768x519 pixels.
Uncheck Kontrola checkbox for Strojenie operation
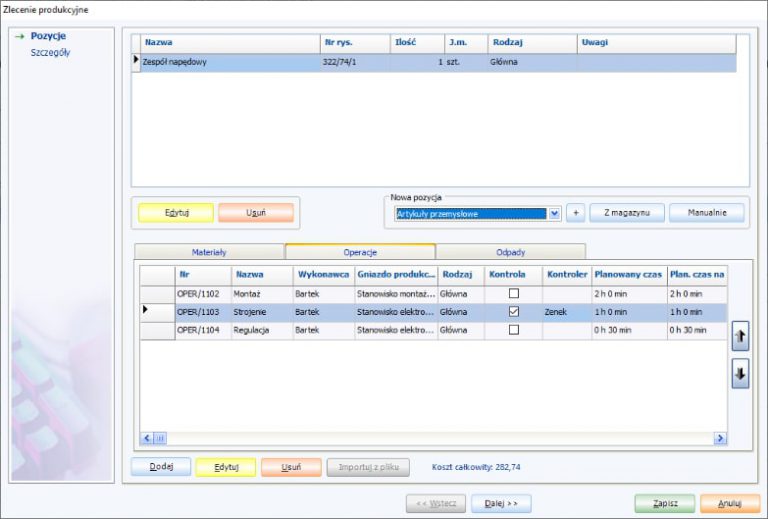(x=514, y=312)
